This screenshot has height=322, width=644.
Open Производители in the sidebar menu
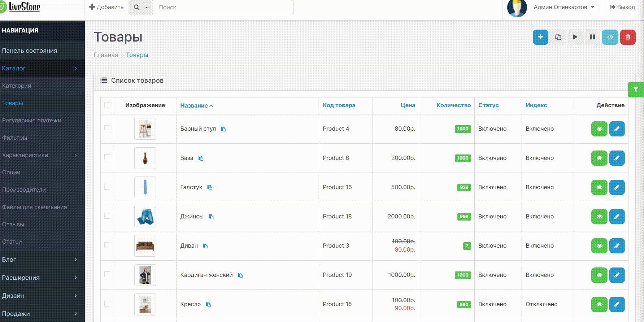(24, 190)
